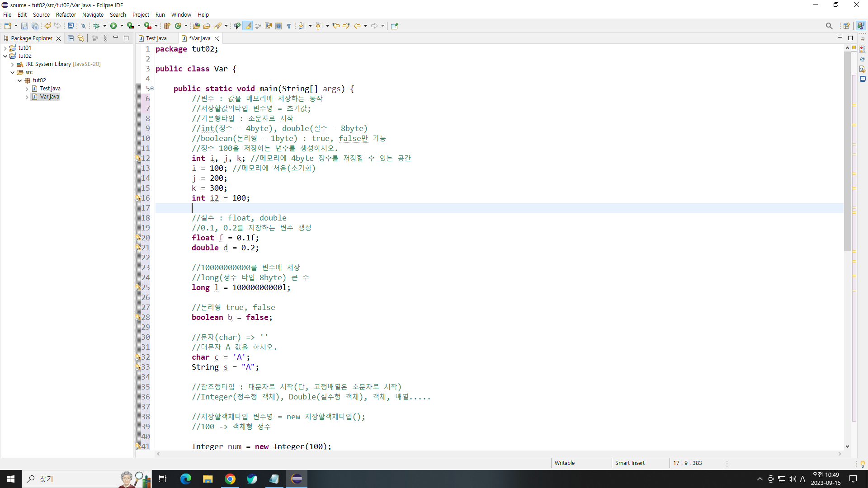This screenshot has height=488, width=868.
Task: Open Chrome from the Windows taskbar
Action: click(230, 479)
